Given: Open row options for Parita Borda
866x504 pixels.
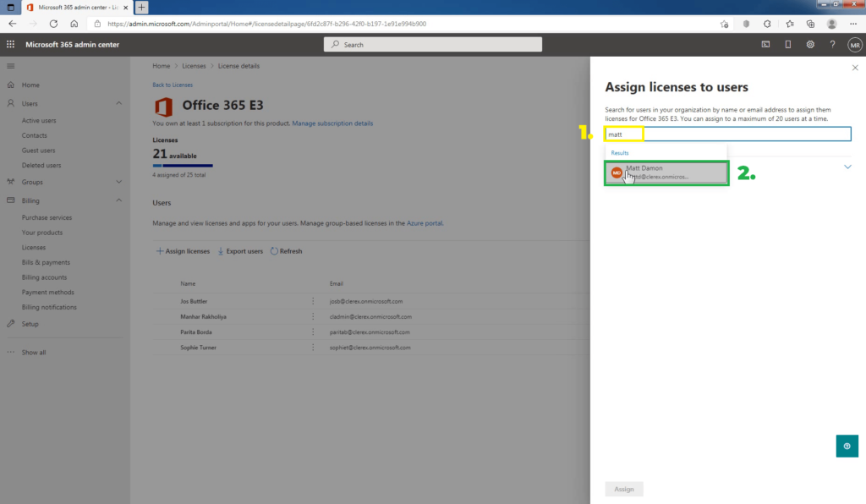Looking at the screenshot, I should [x=313, y=331].
